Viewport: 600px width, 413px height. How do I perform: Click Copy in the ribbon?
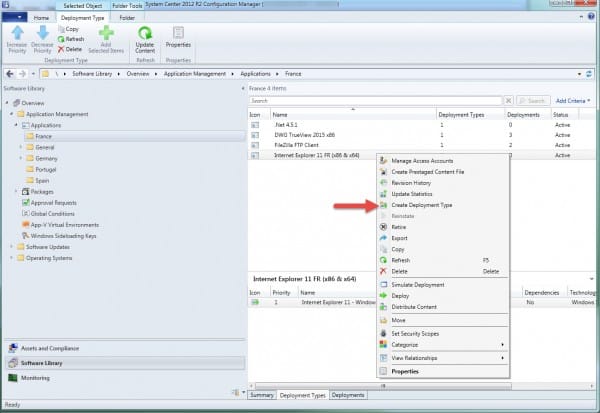(74, 30)
